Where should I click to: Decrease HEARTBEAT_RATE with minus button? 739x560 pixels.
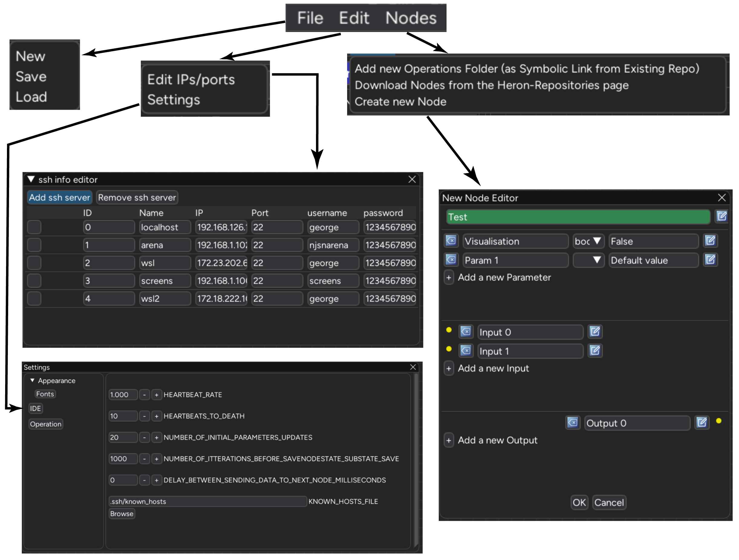click(144, 395)
